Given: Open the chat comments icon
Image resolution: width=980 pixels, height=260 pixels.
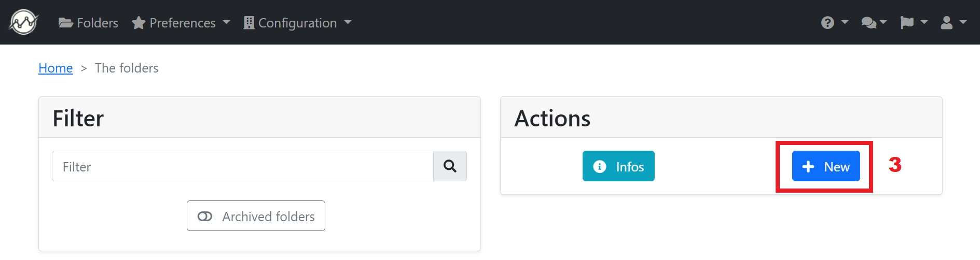Looking at the screenshot, I should 868,23.
